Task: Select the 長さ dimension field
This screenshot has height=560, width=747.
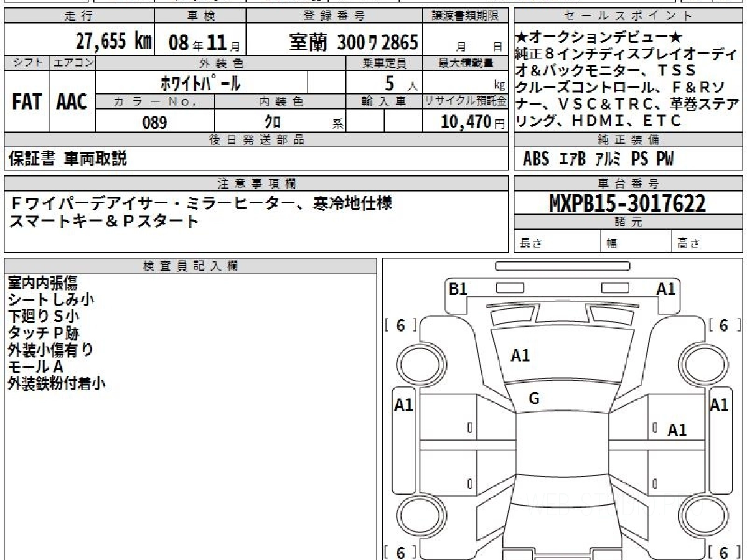Action: (557, 241)
